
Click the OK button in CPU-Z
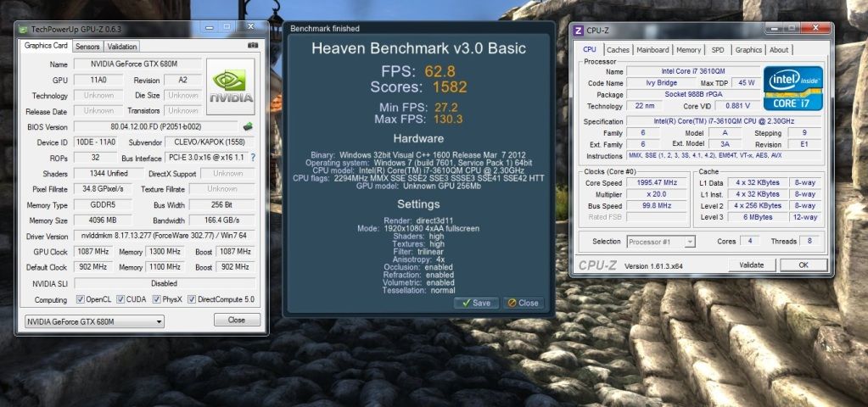(x=804, y=265)
